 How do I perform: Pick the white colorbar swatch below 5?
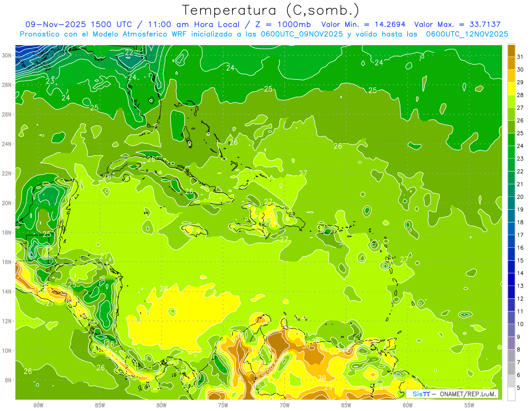[x=512, y=394]
